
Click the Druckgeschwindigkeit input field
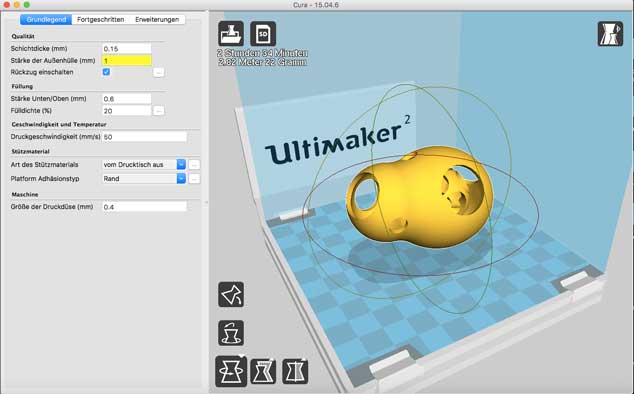point(144,137)
